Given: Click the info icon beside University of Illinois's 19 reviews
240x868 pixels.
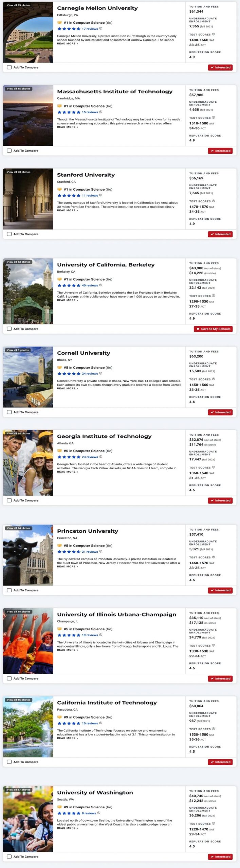Looking at the screenshot, I should pyautogui.click(x=100, y=635).
